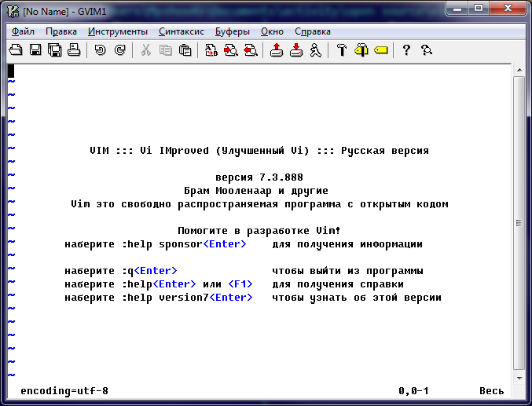Image resolution: width=532 pixels, height=406 pixels.
Task: Click the scrollbar up arrow
Action: [x=519, y=70]
